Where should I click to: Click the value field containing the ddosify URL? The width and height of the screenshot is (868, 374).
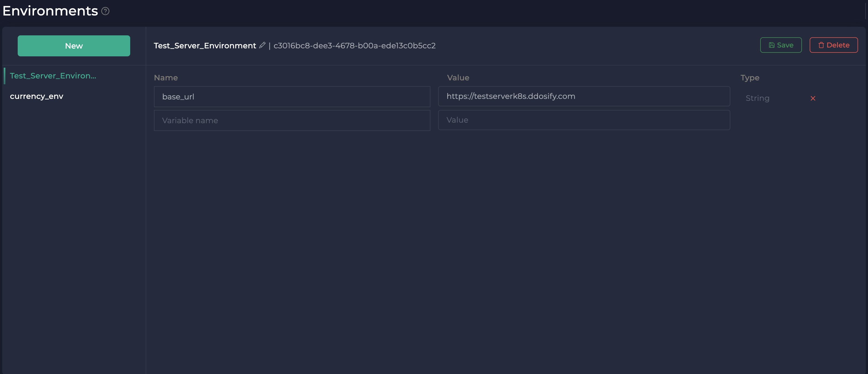click(584, 96)
